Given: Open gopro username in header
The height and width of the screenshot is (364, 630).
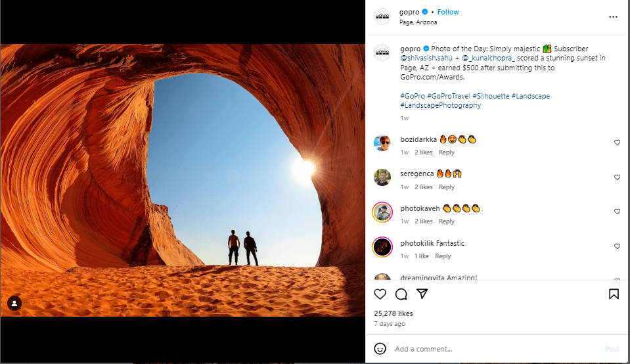Looking at the screenshot, I should click(409, 12).
